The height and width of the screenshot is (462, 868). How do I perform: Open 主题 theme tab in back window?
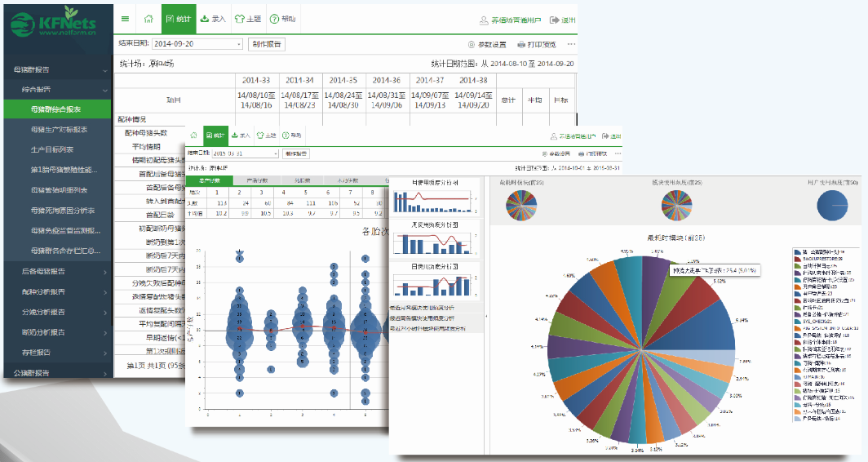[248, 19]
